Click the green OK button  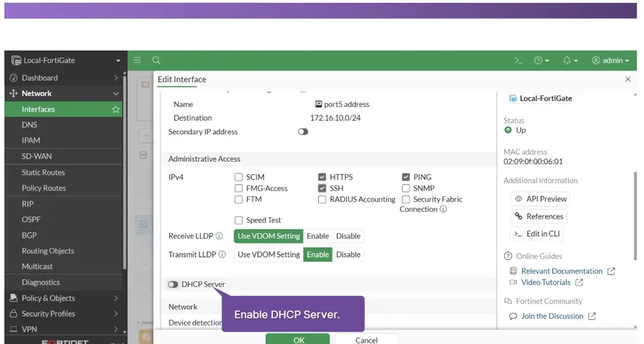(x=298, y=339)
